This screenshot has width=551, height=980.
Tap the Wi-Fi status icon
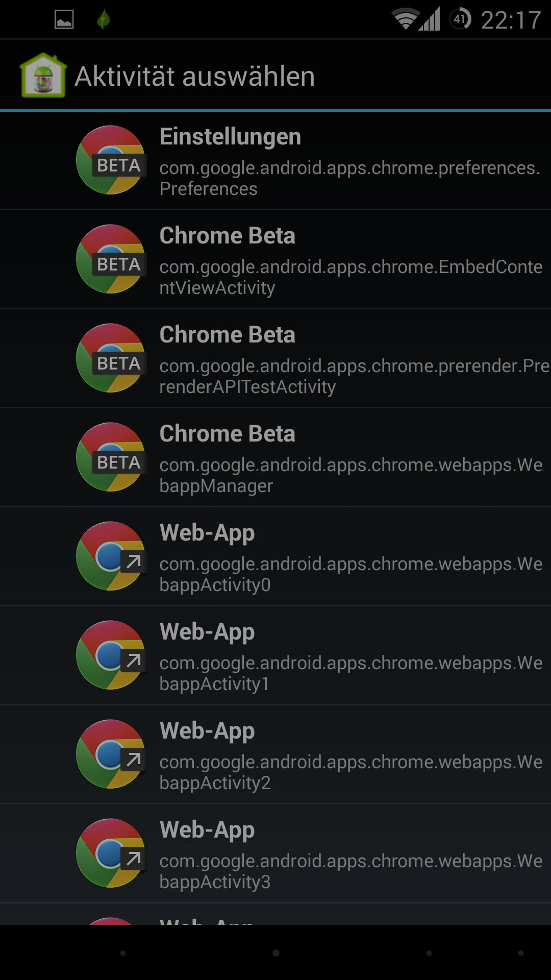(x=406, y=19)
